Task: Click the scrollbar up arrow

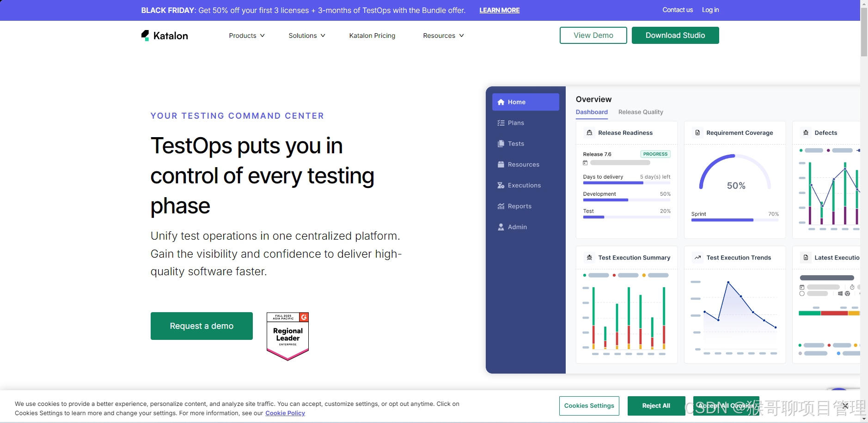Action: (x=864, y=3)
